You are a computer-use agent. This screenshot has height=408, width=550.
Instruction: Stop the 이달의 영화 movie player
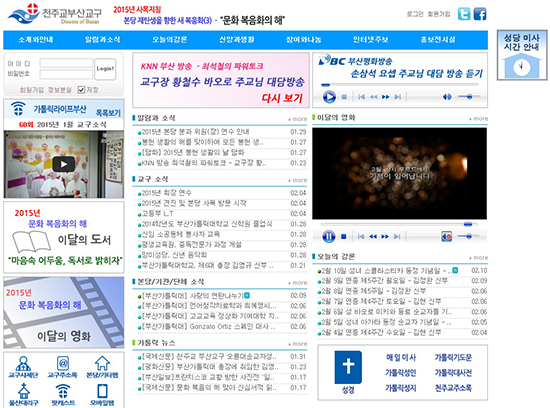[x=344, y=237]
